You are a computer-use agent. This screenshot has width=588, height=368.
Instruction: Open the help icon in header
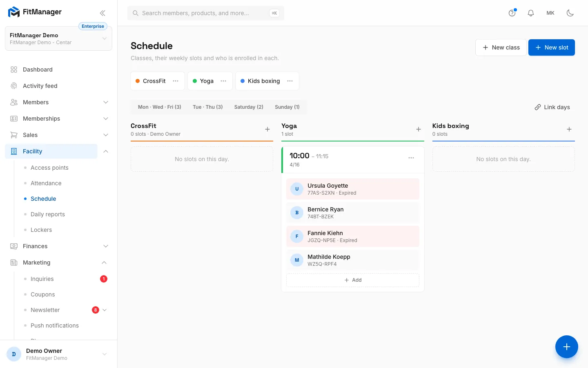(512, 13)
